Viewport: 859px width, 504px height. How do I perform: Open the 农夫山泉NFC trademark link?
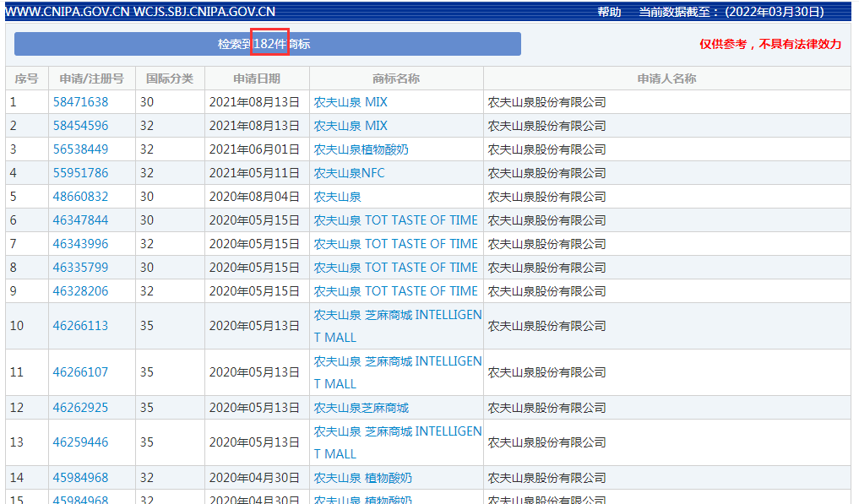coord(349,172)
